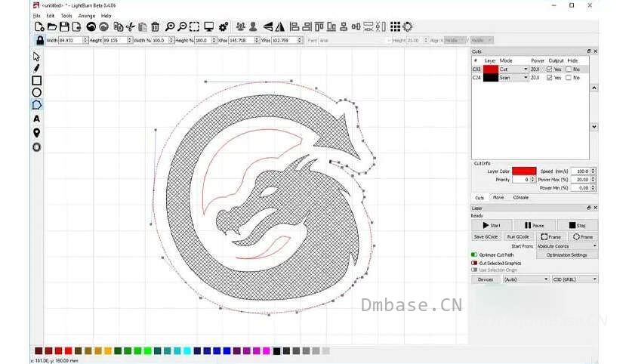Open the Tools menu
The height and width of the screenshot is (364, 629).
(x=66, y=16)
